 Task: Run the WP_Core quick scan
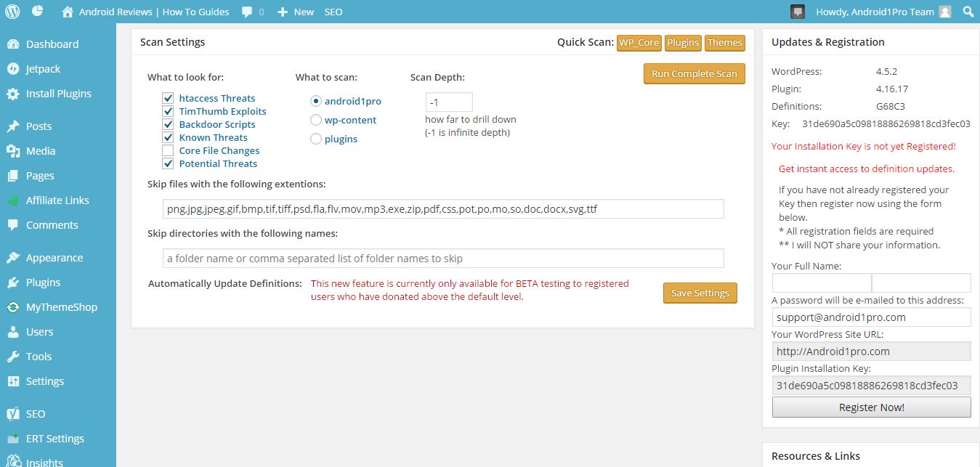click(639, 43)
